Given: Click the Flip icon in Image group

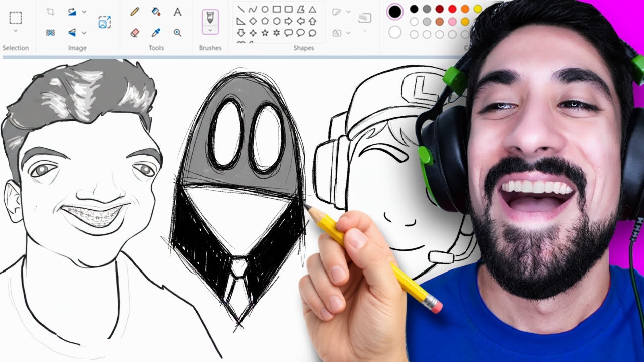Looking at the screenshot, I should (72, 33).
